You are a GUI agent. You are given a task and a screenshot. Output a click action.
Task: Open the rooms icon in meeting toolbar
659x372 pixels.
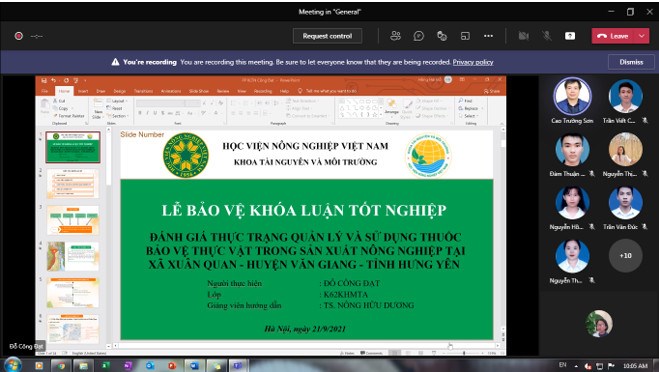[465, 36]
